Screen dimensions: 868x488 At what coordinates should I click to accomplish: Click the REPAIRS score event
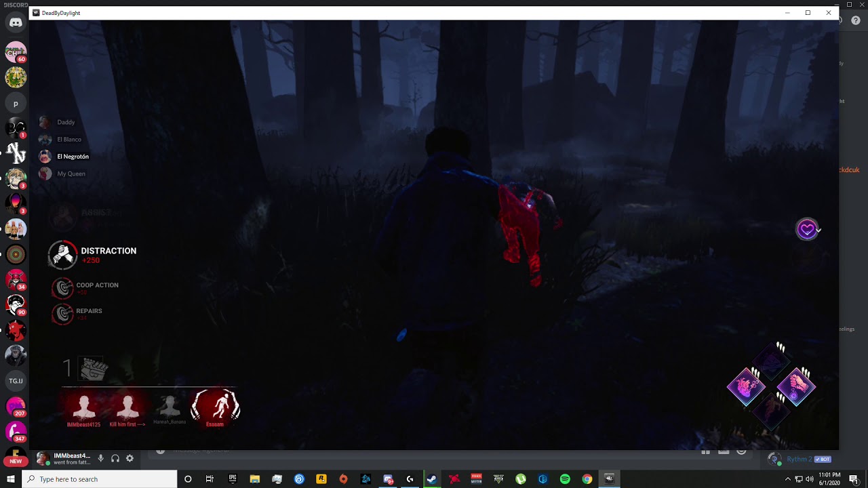[77, 313]
